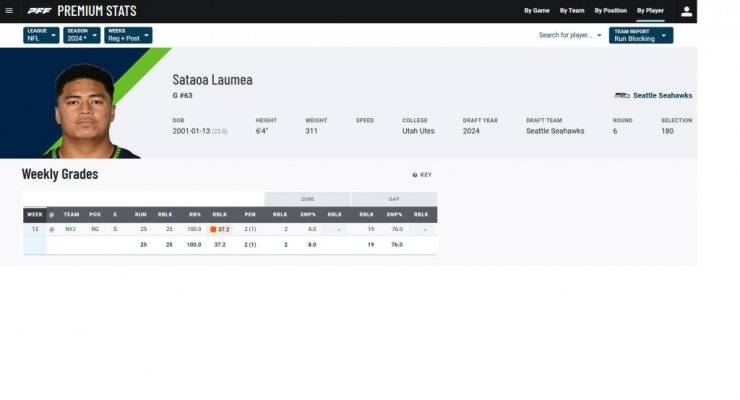
Task: Click the height value 6'4"
Action: click(x=262, y=131)
